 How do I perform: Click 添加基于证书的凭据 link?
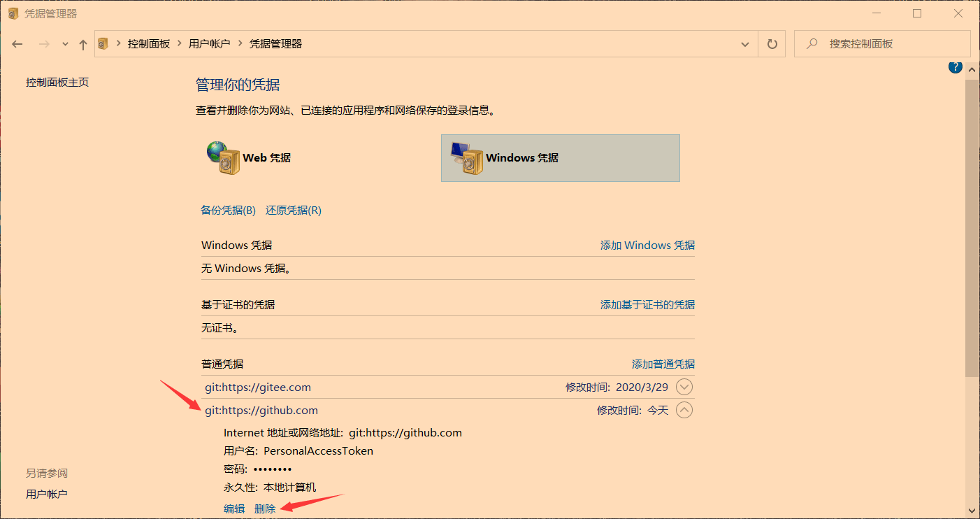point(647,304)
